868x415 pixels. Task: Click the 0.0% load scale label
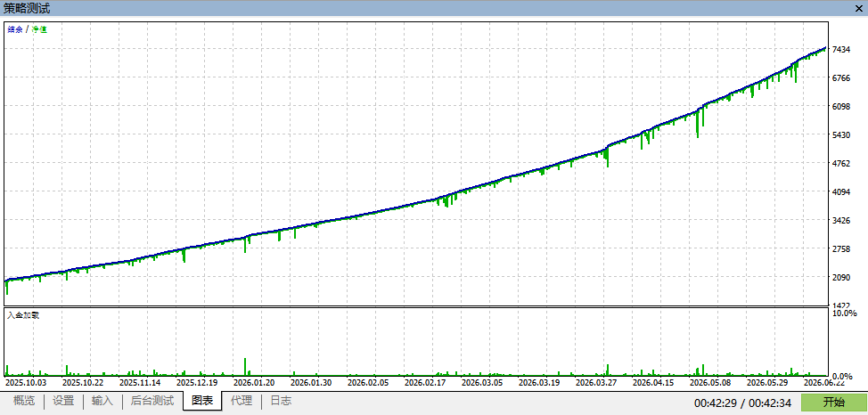[x=841, y=376]
